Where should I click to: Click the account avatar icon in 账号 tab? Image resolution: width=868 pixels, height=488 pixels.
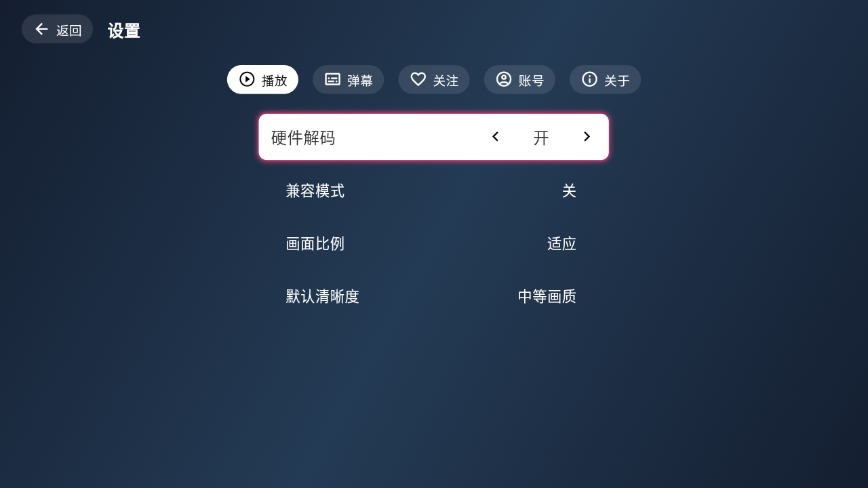(x=504, y=79)
